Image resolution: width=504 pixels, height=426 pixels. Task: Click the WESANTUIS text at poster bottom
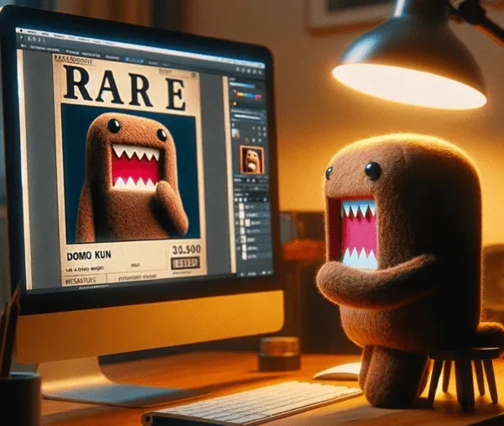81,281
